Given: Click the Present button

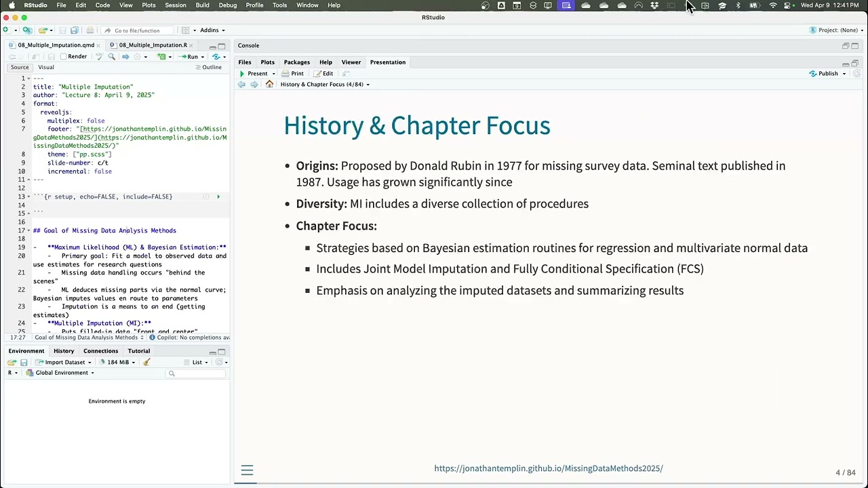Looking at the screenshot, I should [253, 73].
